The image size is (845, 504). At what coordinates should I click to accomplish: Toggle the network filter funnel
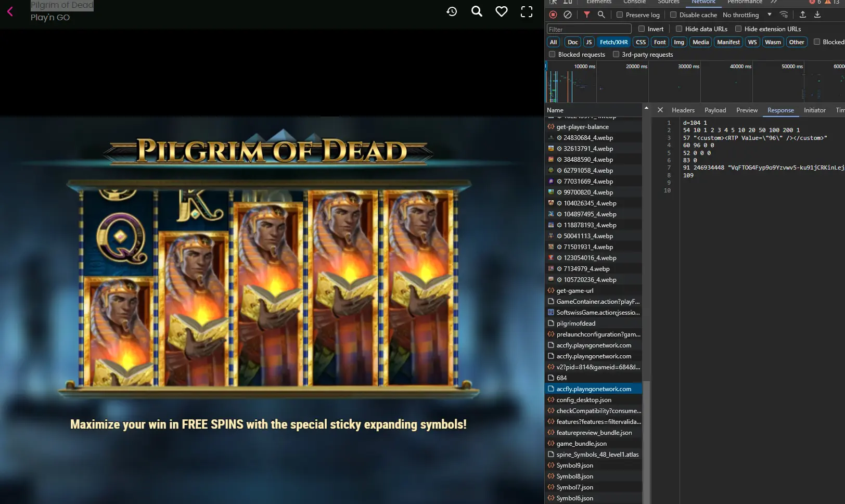click(587, 15)
